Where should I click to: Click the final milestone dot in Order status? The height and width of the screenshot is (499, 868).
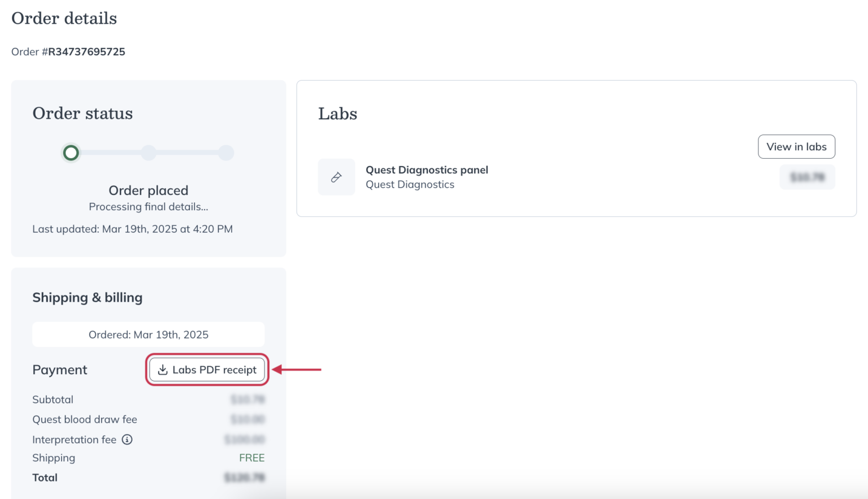tap(226, 153)
